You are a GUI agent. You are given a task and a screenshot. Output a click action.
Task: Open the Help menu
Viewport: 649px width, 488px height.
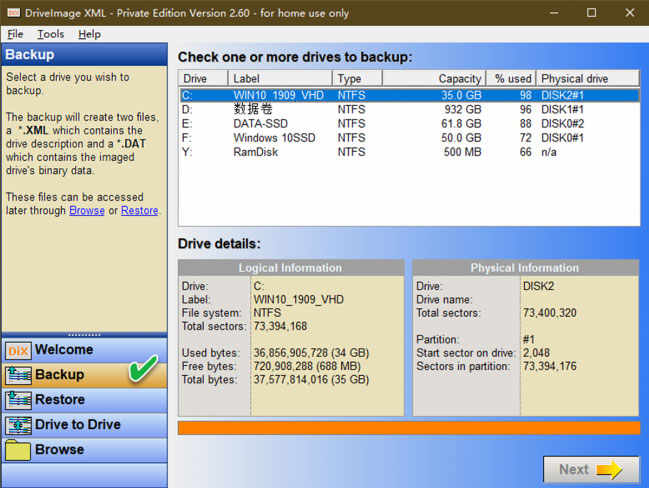coord(89,34)
